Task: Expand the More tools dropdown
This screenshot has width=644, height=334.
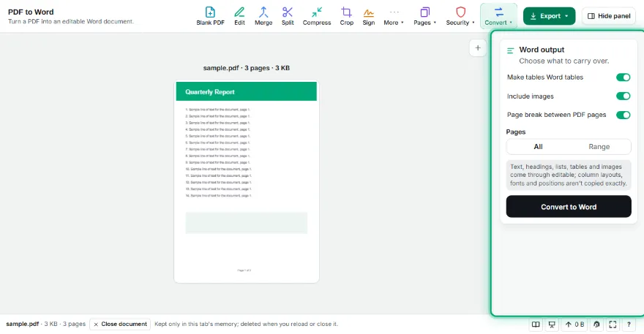Action: pos(394,16)
